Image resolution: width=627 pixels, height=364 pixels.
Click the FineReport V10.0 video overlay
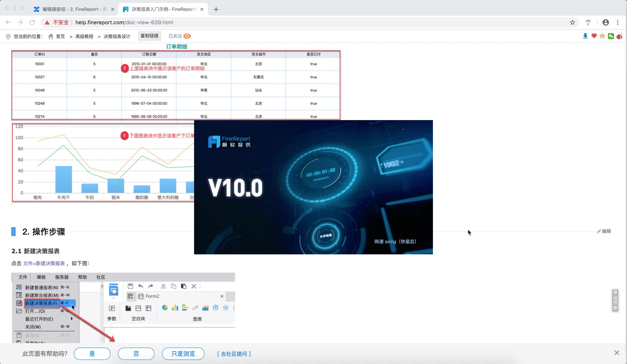[x=313, y=187]
